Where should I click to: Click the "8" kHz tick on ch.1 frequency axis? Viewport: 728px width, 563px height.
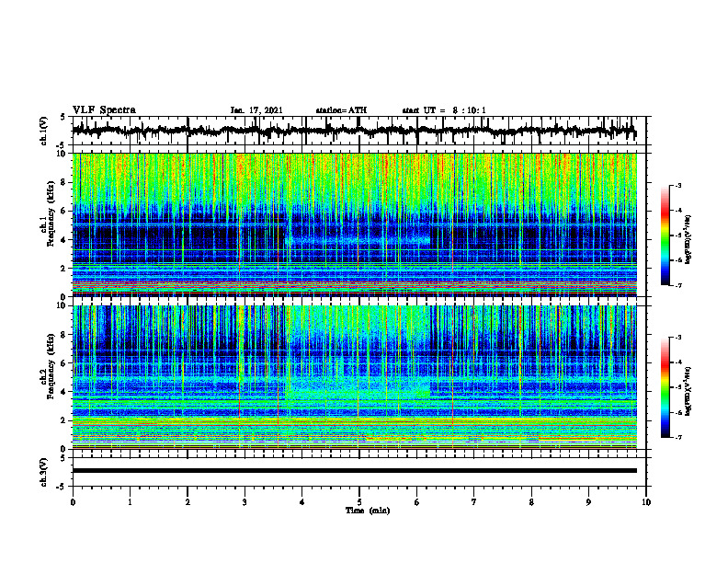tap(64, 182)
